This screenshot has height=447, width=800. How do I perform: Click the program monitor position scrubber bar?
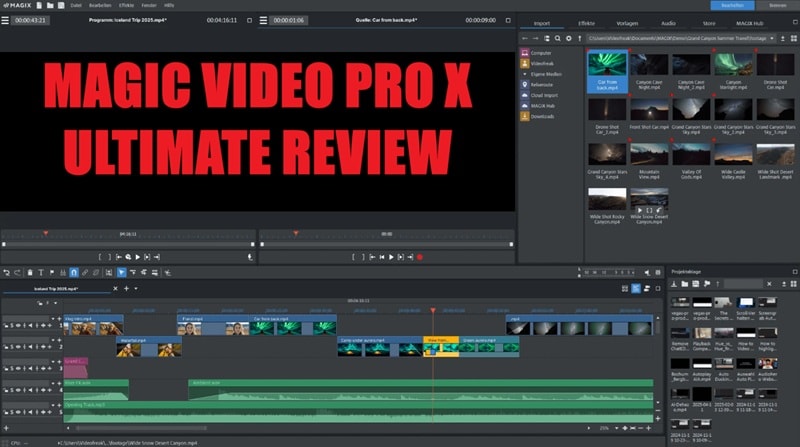click(128, 244)
